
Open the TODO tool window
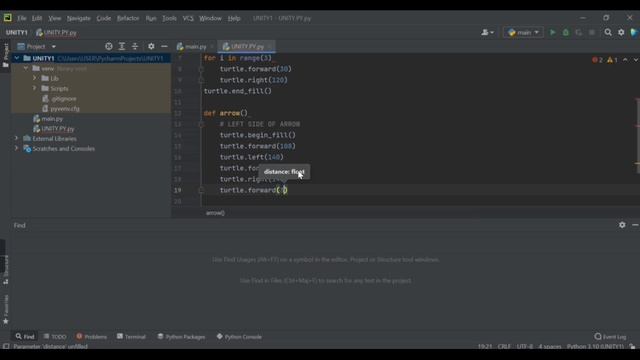click(55, 337)
